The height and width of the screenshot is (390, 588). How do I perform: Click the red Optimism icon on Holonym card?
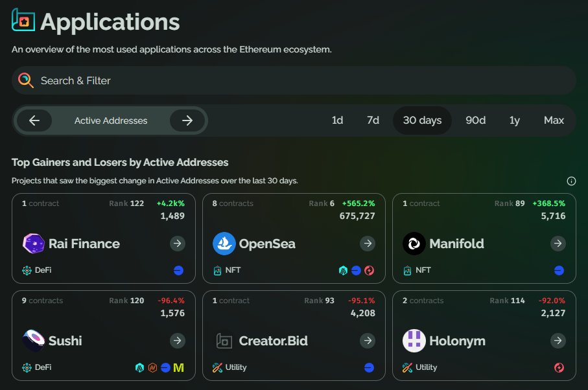click(559, 368)
